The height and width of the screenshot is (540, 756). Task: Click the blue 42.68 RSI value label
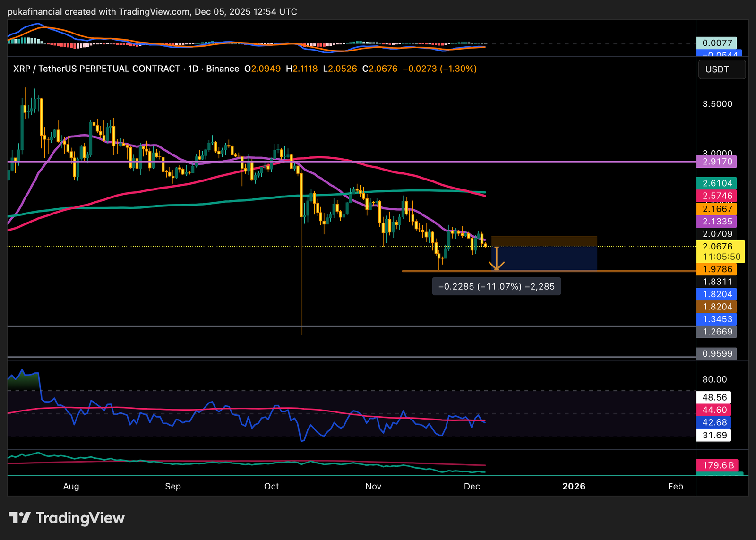(714, 422)
